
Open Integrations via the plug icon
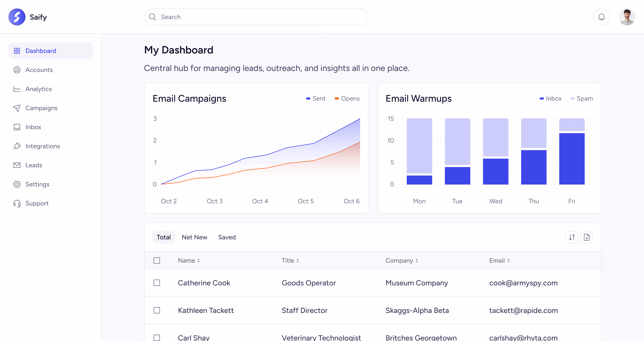click(17, 146)
